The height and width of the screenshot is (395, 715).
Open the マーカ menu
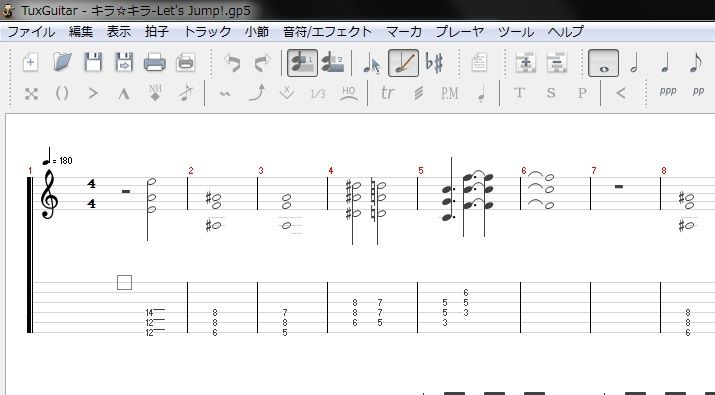(404, 31)
